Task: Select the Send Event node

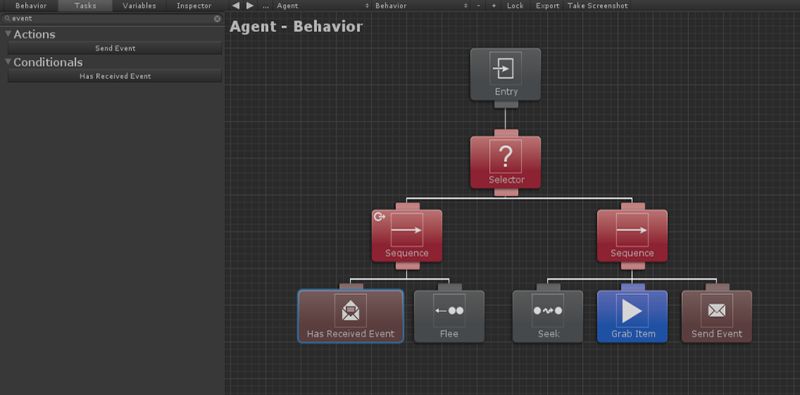Action: [x=717, y=316]
